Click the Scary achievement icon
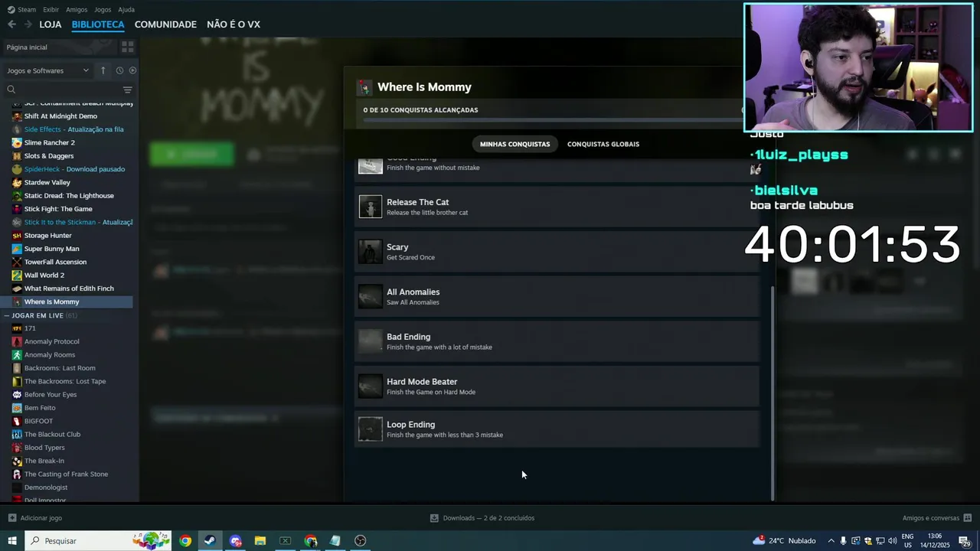This screenshot has width=980, height=551. point(371,252)
